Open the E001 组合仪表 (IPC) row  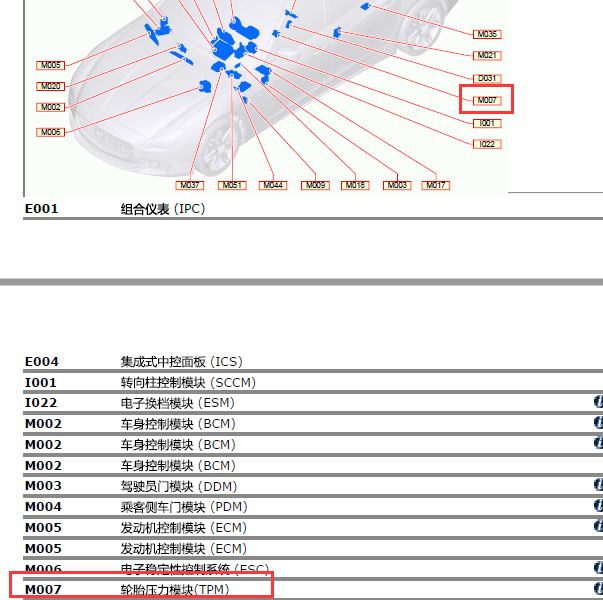pos(313,209)
